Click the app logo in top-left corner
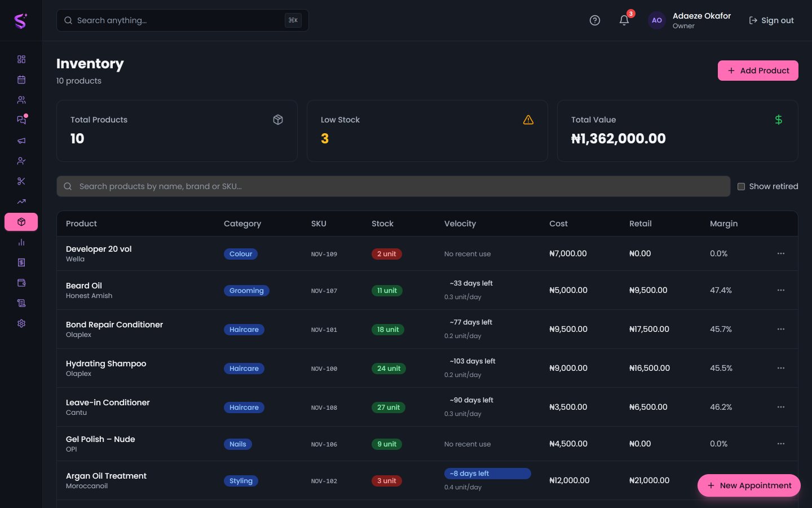This screenshot has height=508, width=812. point(21,21)
